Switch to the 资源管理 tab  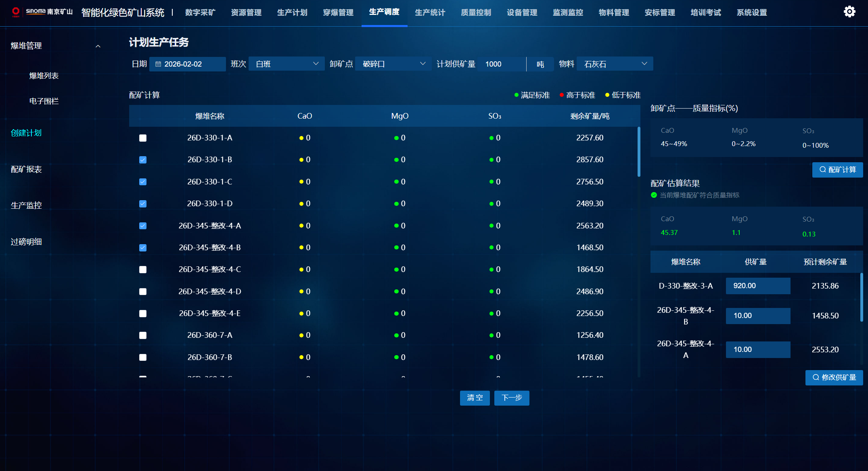[246, 13]
